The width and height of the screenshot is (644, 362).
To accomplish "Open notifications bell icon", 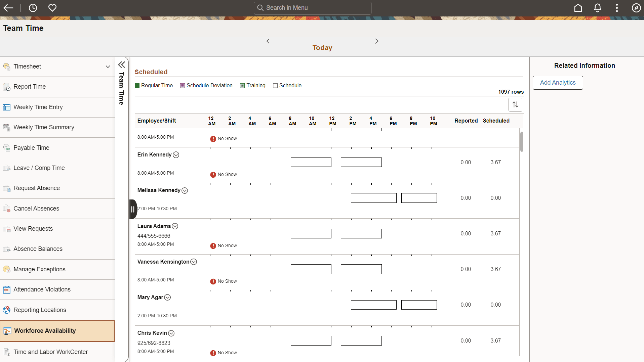I will pos(598,8).
